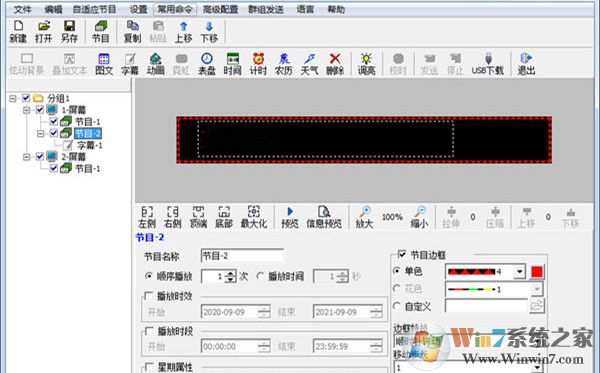Open the 群组发送 menu
The image size is (600, 373).
[266, 9]
